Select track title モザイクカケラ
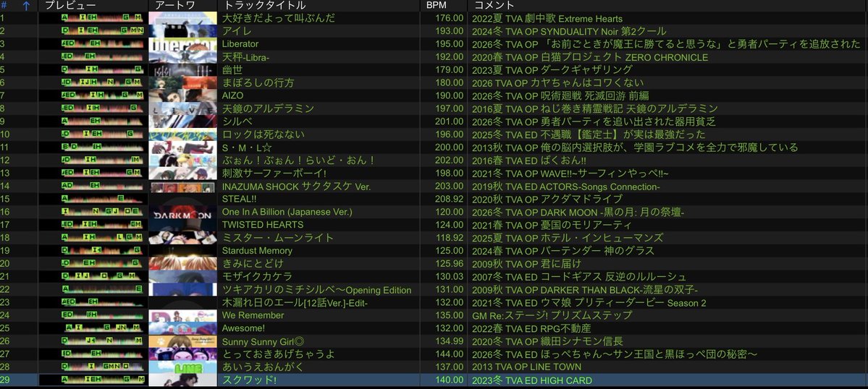 (257, 276)
